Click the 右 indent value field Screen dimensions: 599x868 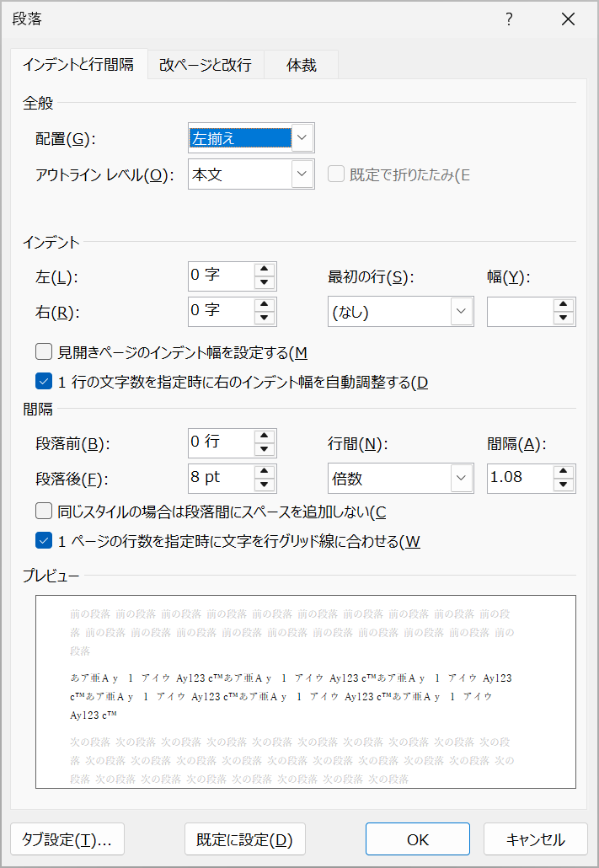pos(222,311)
